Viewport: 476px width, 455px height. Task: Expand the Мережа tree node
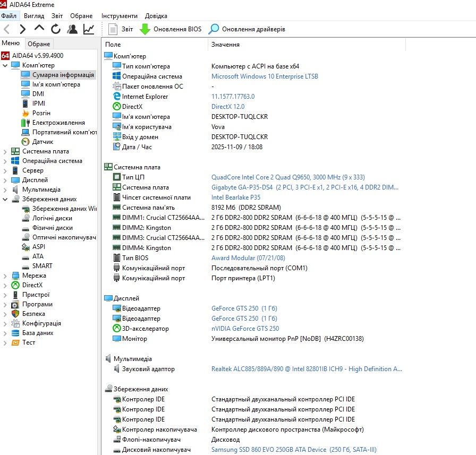coord(5,276)
